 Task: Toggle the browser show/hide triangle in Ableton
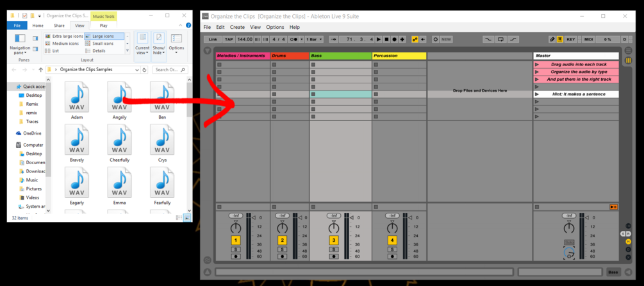point(207,51)
